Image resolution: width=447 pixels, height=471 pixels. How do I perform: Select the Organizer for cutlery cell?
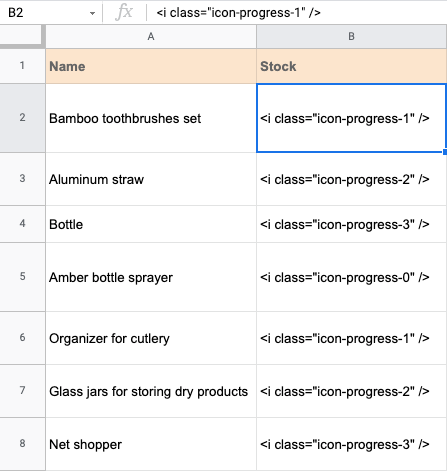151,338
